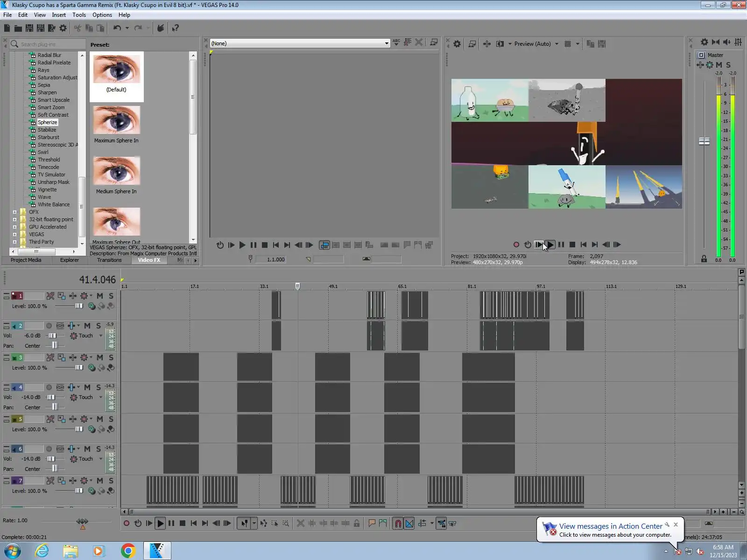747x560 pixels.
Task: Solo video track 1
Action: (111, 296)
